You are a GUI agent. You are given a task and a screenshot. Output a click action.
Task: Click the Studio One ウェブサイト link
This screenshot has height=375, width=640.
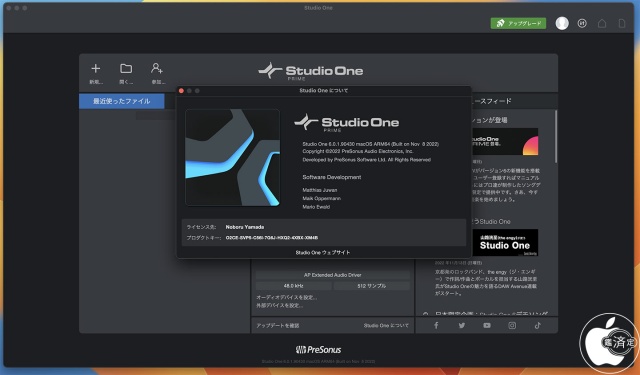(323, 253)
